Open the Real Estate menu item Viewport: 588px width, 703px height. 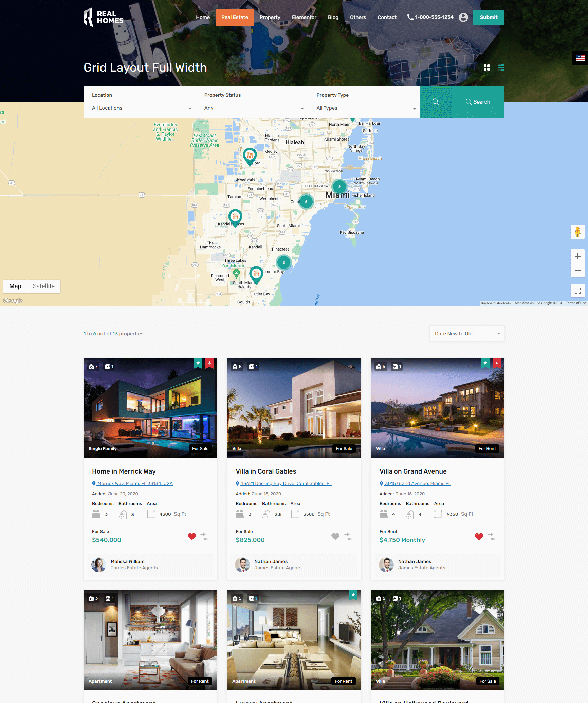[235, 17]
